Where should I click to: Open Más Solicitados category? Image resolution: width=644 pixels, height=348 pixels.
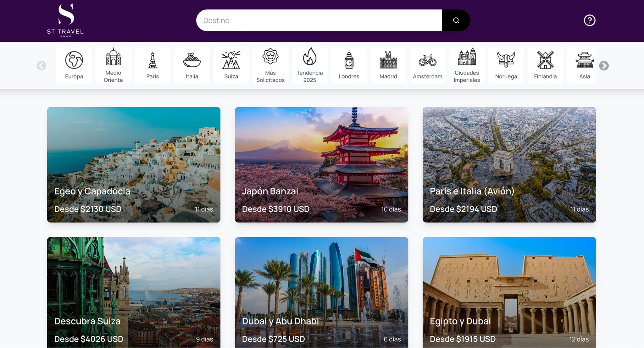point(270,65)
